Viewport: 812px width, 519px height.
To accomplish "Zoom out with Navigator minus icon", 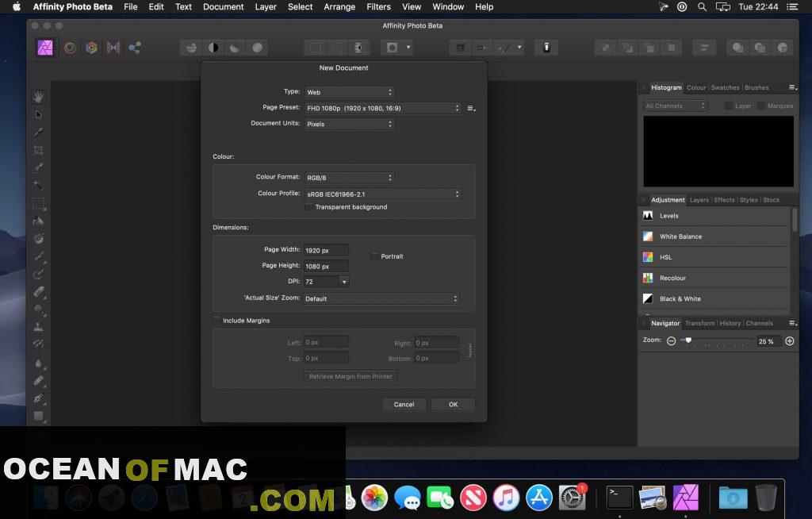I will (x=671, y=340).
